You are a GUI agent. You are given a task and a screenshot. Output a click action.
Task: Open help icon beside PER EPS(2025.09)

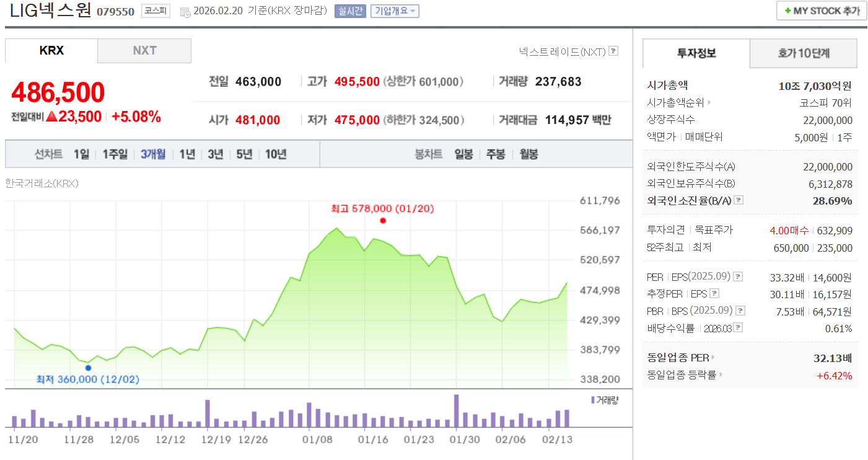tap(738, 276)
